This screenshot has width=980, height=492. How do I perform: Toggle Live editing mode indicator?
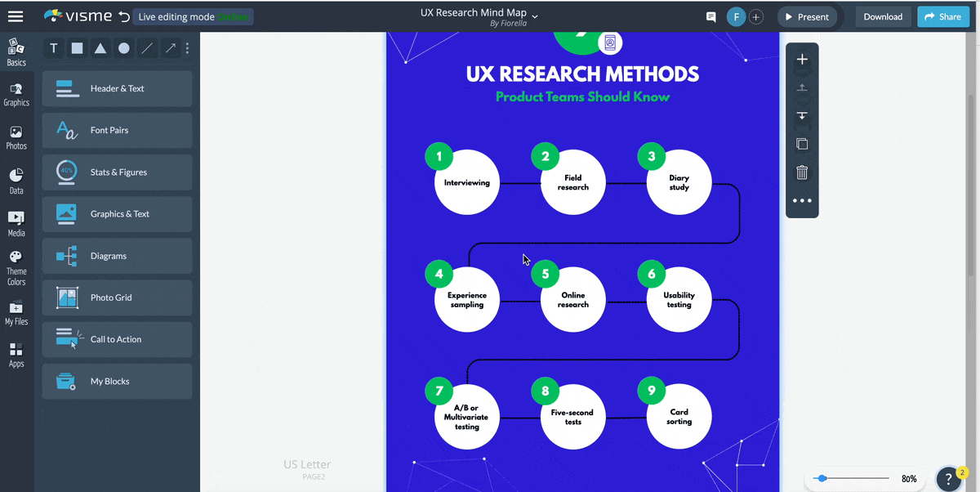pos(193,16)
